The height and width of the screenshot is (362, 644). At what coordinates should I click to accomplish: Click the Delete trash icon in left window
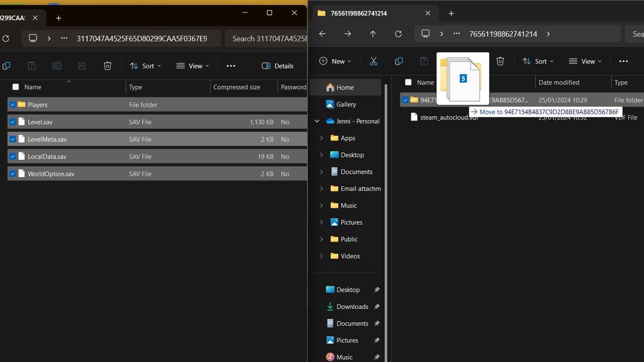click(x=107, y=66)
